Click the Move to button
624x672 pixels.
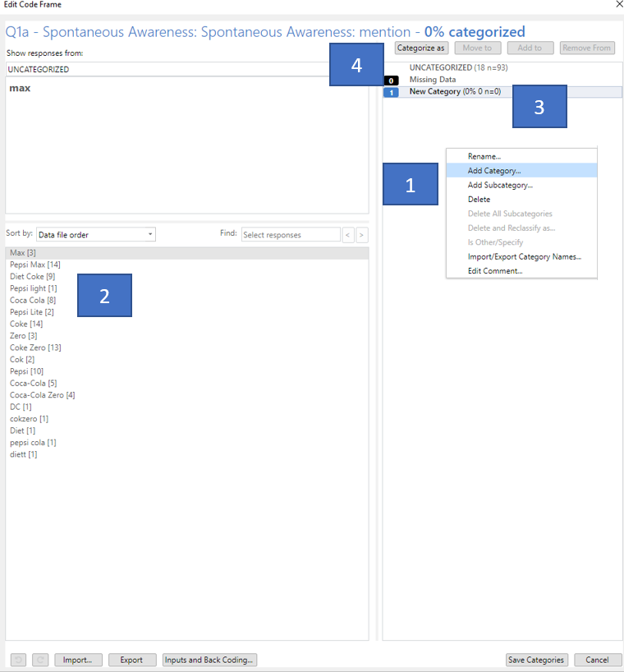tap(478, 48)
